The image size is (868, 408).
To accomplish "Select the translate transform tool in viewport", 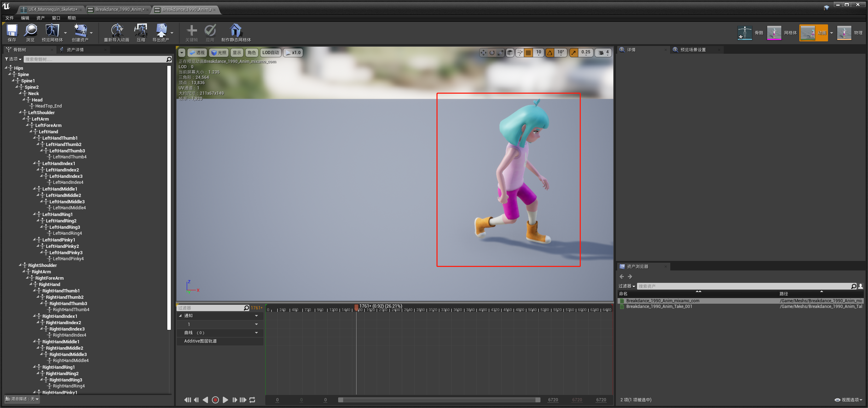I will pos(483,53).
